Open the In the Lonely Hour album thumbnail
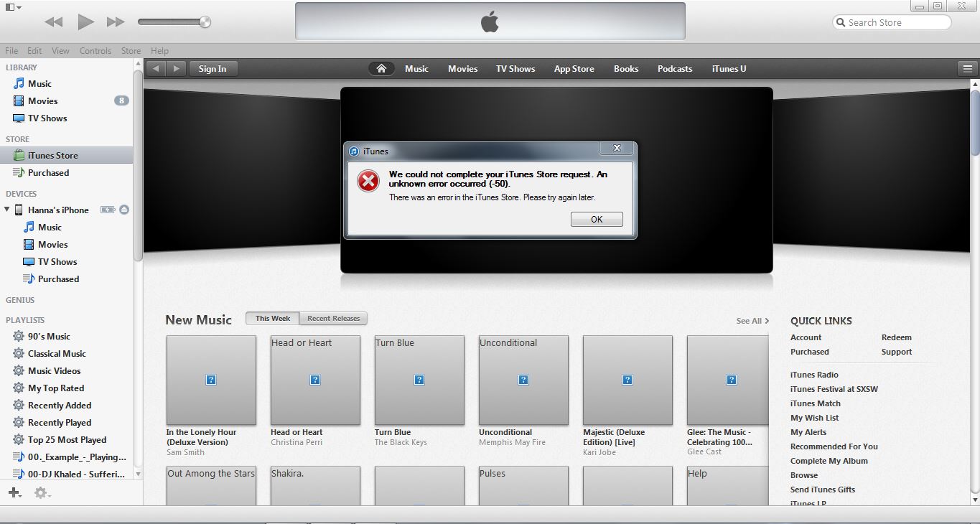Image resolution: width=980 pixels, height=524 pixels. tap(211, 380)
